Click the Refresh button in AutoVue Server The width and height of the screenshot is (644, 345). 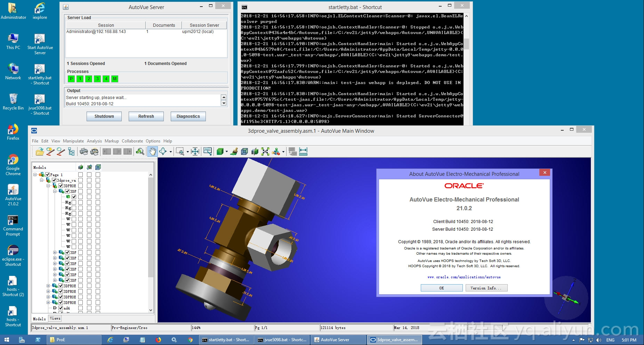[146, 116]
